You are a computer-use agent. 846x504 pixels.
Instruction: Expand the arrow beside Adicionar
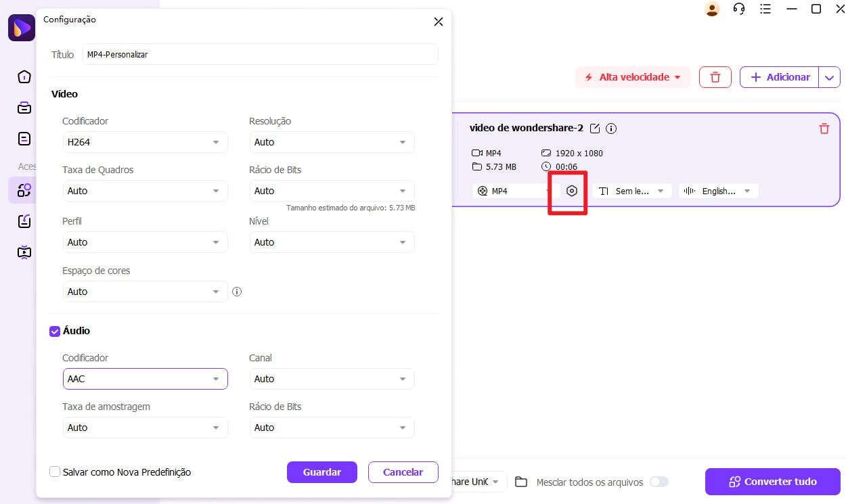coord(830,77)
